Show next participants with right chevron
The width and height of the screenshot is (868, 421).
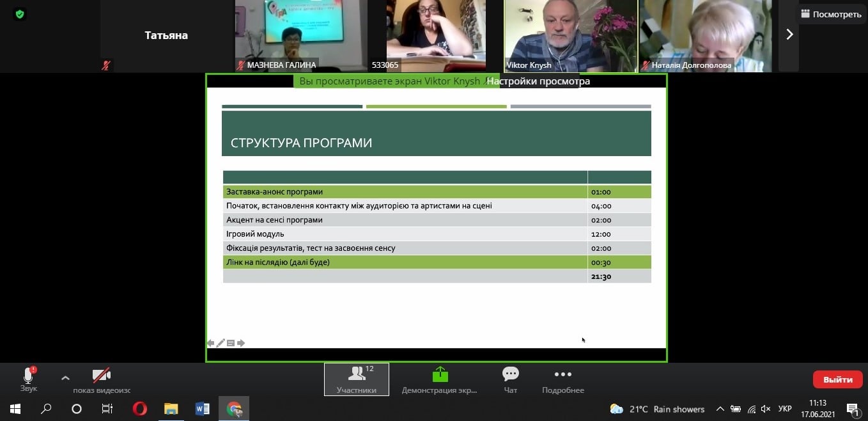(x=789, y=35)
